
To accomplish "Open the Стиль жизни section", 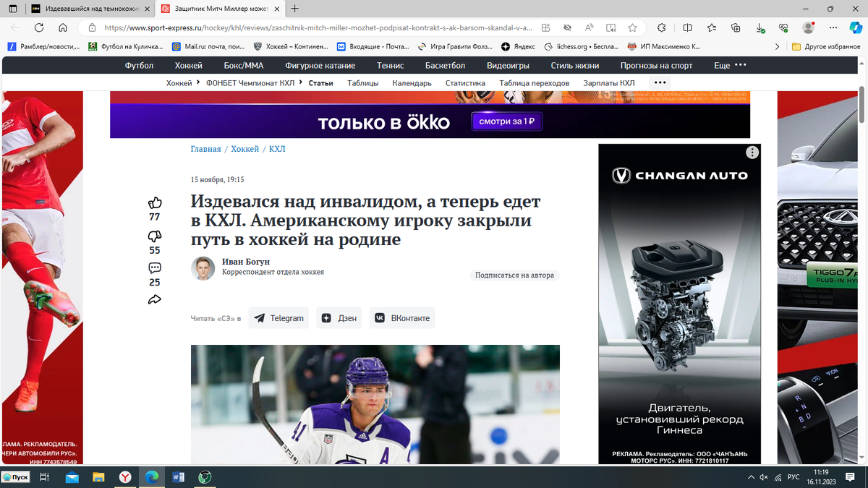I will [x=575, y=65].
